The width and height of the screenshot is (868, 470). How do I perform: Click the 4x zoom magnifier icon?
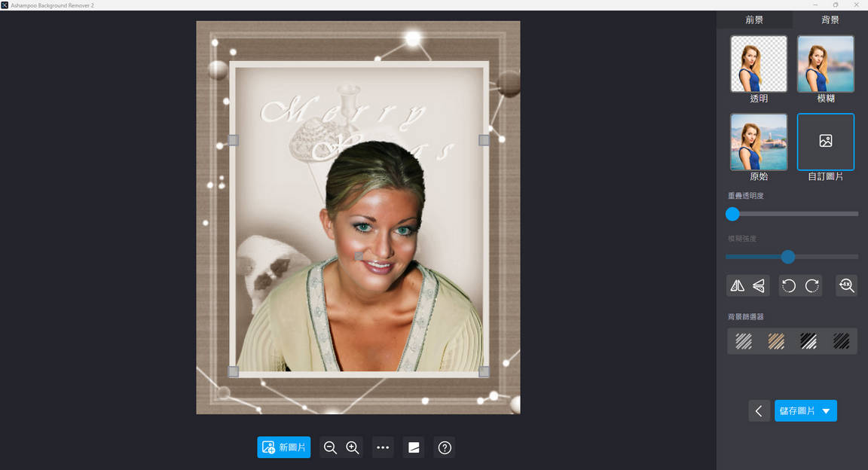coord(846,285)
